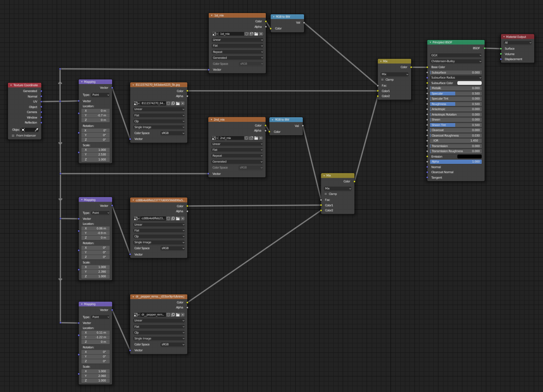Click Clearcoat Roughness field showing 0.030

click(456, 135)
